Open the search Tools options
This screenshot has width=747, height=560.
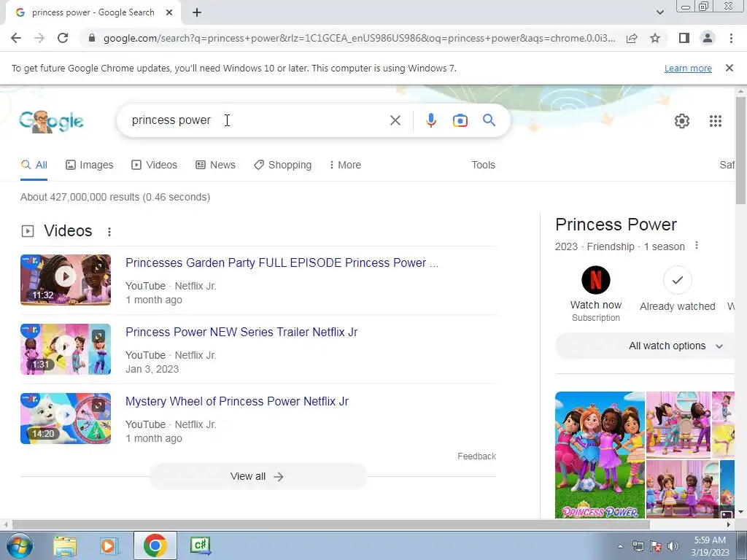coord(483,165)
